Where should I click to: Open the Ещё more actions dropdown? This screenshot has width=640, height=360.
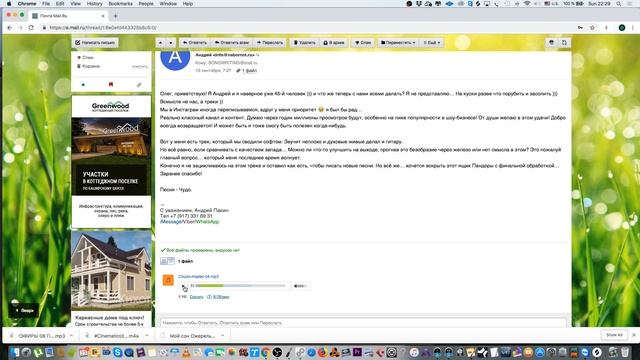(432, 42)
